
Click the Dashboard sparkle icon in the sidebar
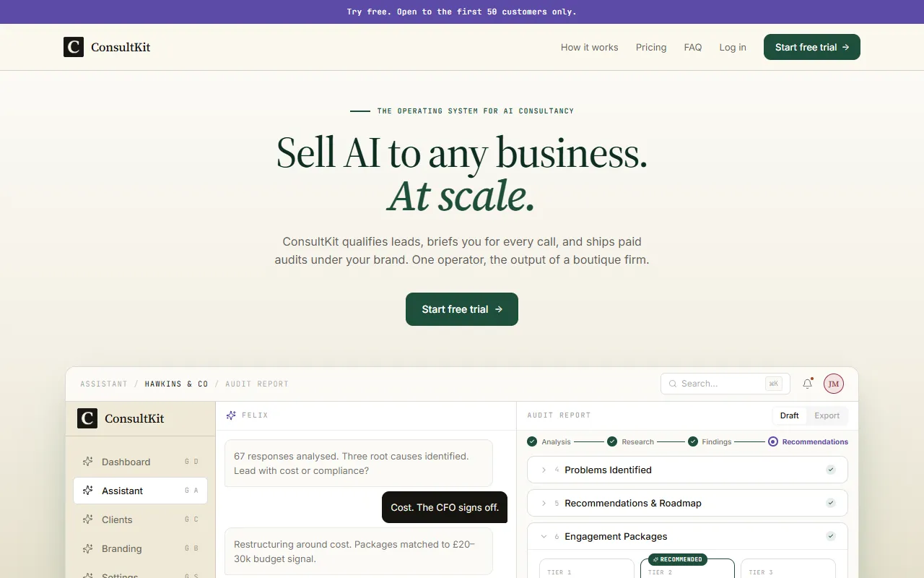pos(88,462)
